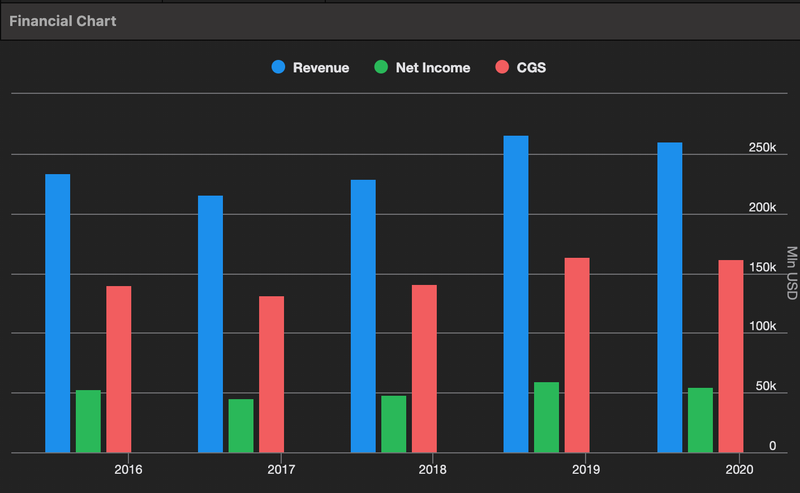Select the 2016 red CGS bar

119,369
